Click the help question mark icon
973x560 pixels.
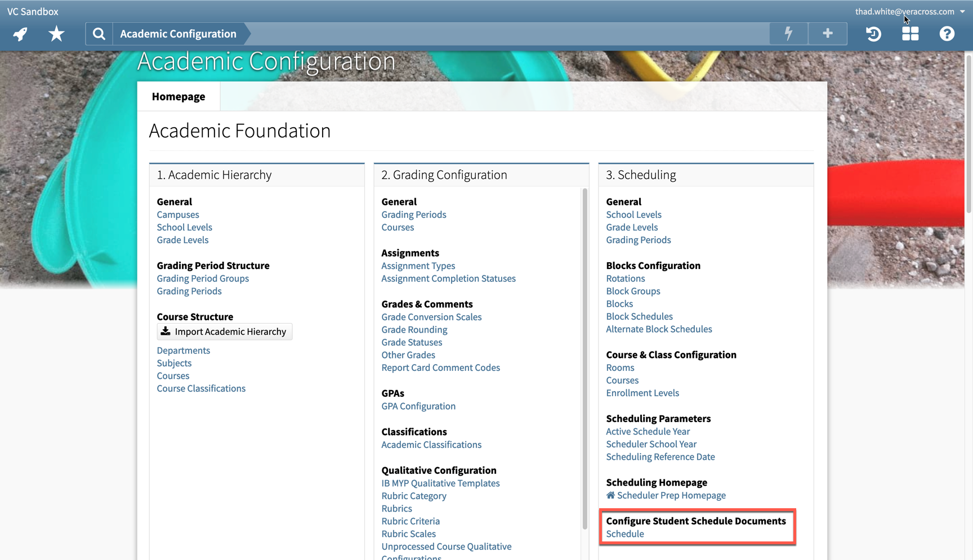(947, 34)
